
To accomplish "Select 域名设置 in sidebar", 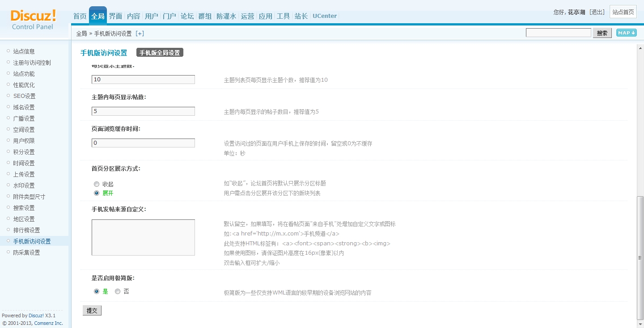I will 24,107.
